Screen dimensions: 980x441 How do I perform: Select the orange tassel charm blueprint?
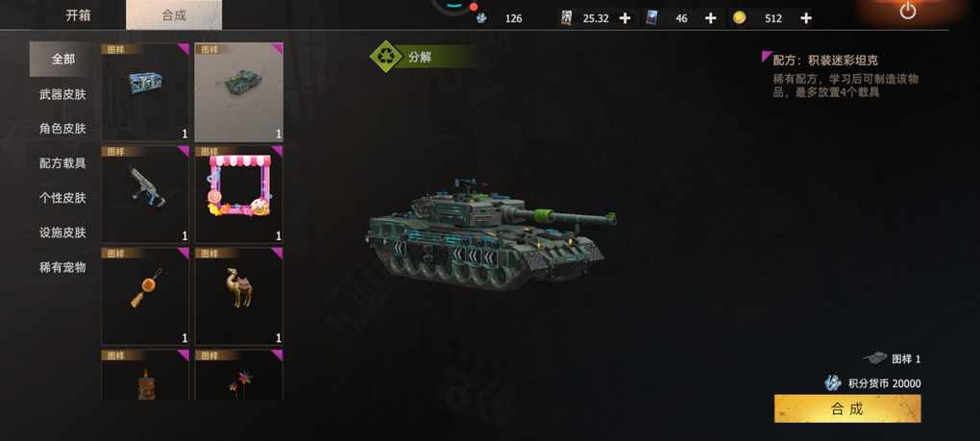(145, 296)
